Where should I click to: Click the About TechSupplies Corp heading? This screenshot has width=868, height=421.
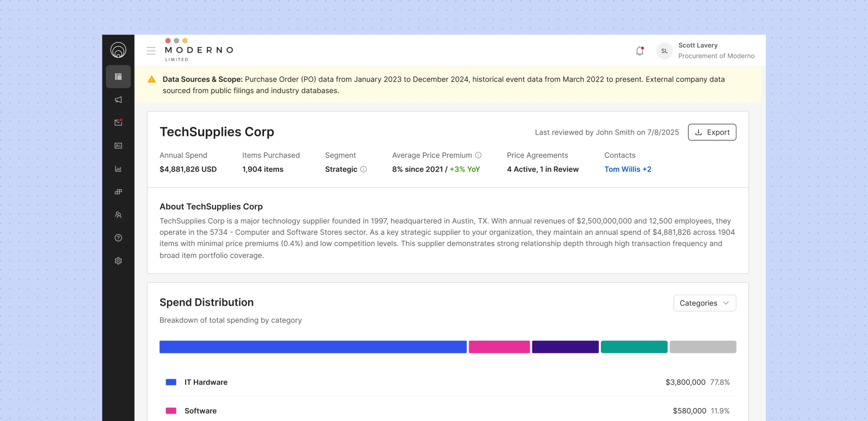click(x=211, y=206)
